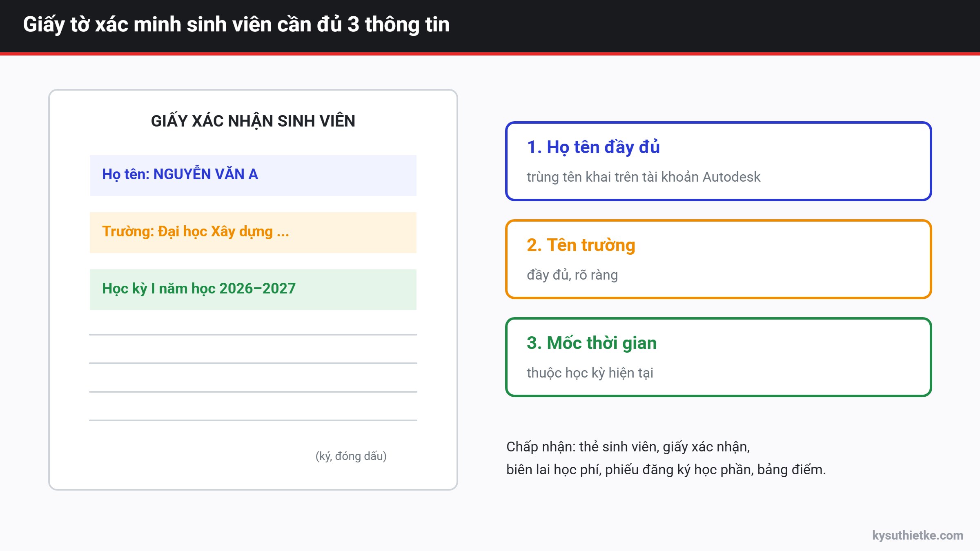Select the '3. Mốc thời gian' heading
Viewport: 980px width, 551px height.
click(592, 343)
